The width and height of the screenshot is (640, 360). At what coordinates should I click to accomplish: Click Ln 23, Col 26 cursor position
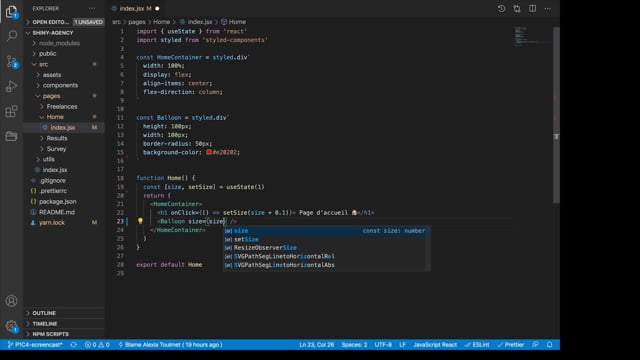[317, 345]
